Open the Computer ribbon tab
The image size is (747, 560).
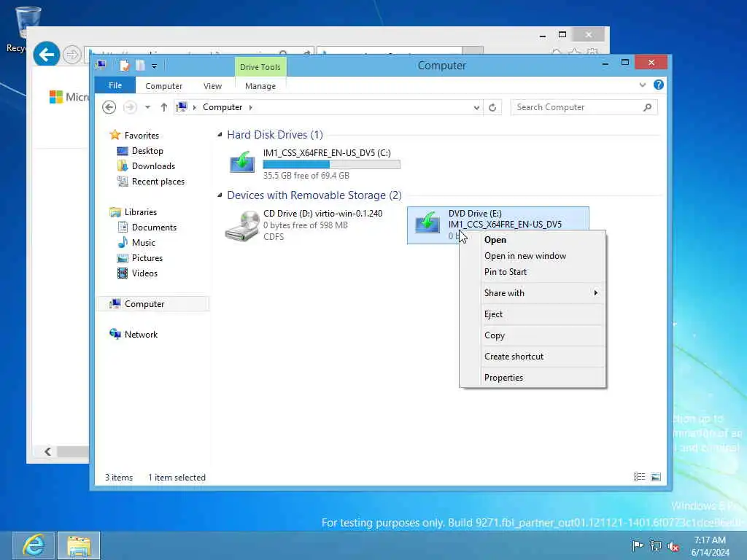click(x=163, y=86)
